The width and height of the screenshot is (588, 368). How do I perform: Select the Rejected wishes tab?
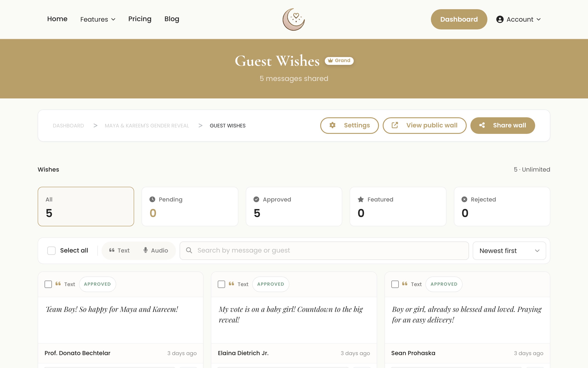click(x=502, y=206)
